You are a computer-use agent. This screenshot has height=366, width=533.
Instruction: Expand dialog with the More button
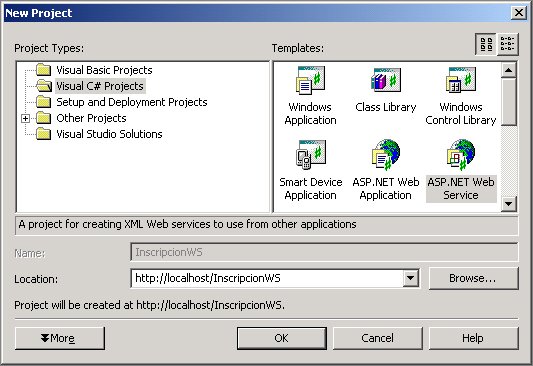point(60,338)
